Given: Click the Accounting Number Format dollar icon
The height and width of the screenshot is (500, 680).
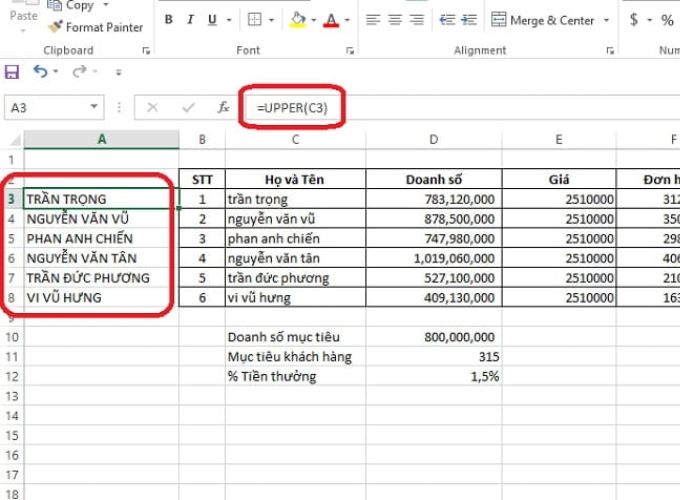Looking at the screenshot, I should pyautogui.click(x=634, y=20).
